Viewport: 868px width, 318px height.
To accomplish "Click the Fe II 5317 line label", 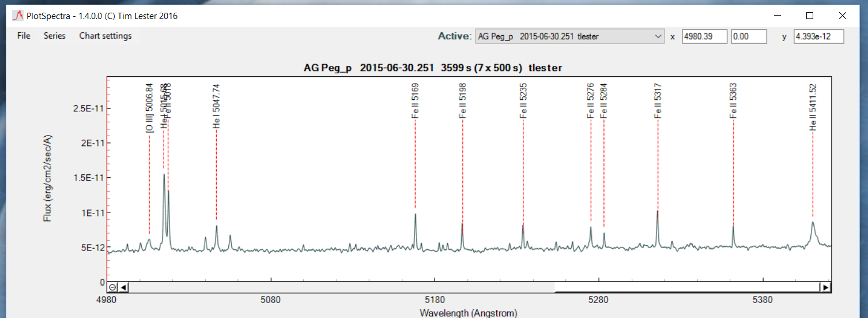I will click(657, 101).
